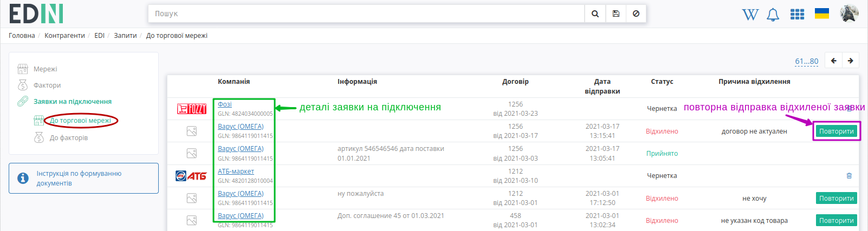Viewport: 868px width, 231px height.
Task: Open the 61...80 page range selector
Action: point(807,61)
